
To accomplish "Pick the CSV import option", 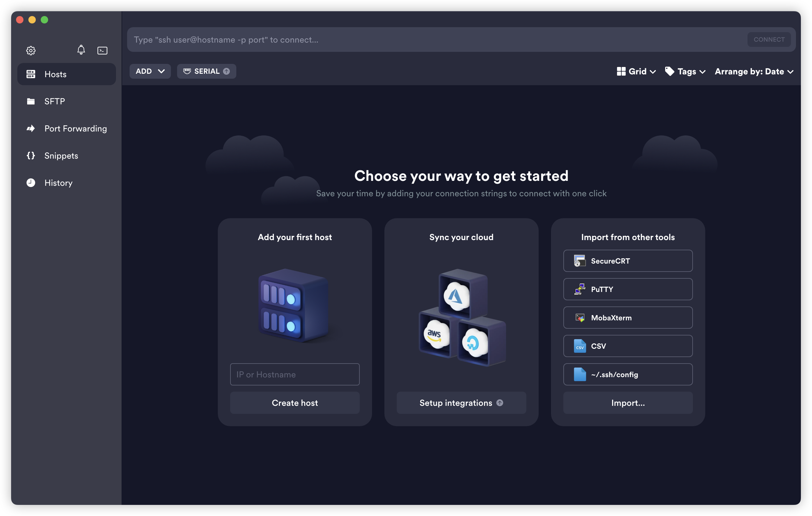I will pos(628,346).
